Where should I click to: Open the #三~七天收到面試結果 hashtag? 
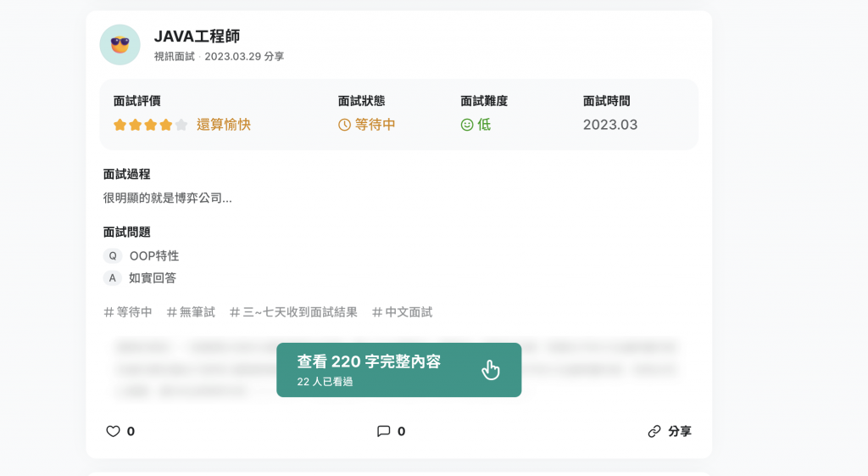tap(293, 312)
